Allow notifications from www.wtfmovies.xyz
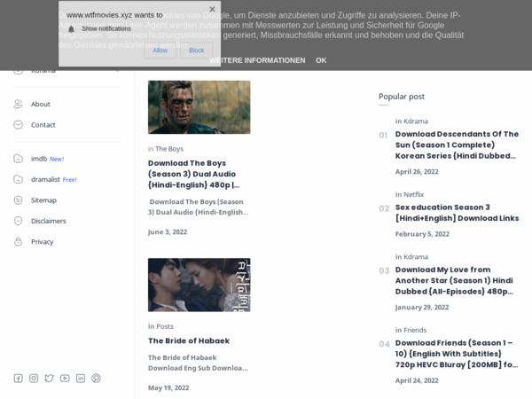 (x=160, y=51)
